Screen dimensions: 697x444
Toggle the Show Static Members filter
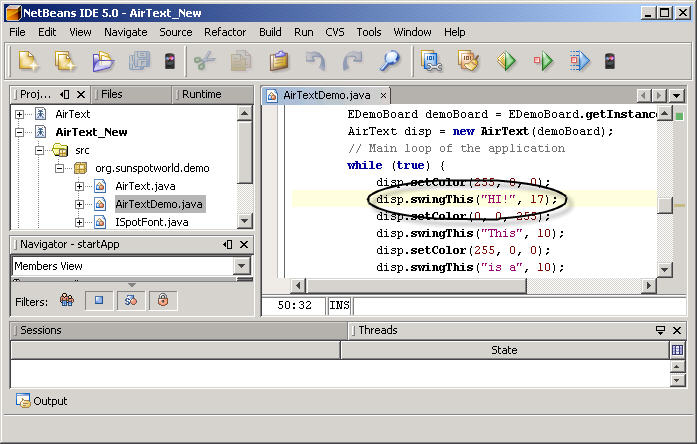click(x=131, y=301)
